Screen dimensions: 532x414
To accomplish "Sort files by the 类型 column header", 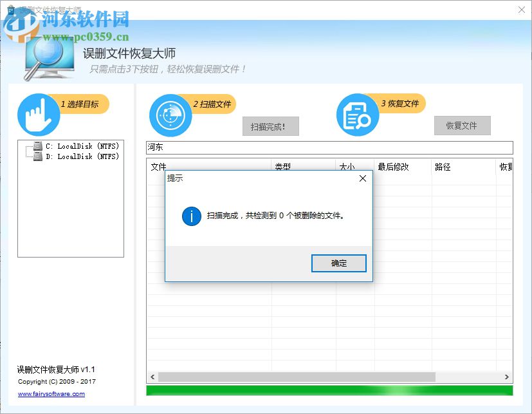I will click(x=284, y=167).
